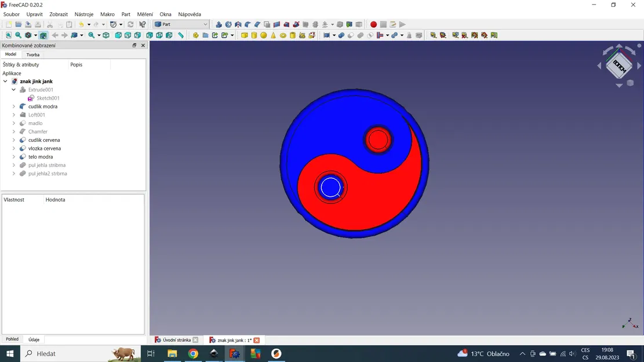This screenshot has width=644, height=362.
Task: Create a Torus primitive
Action: tap(283, 35)
